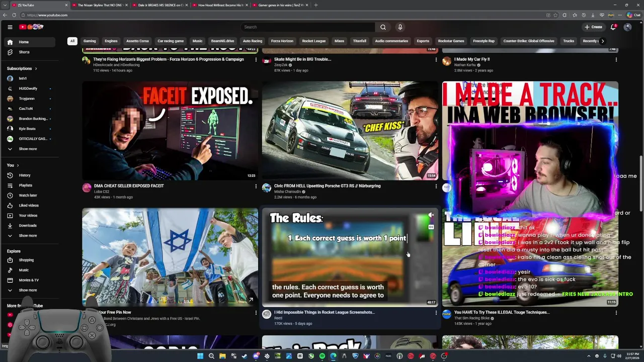Expand the Subscriptions section header
Viewport: 644px width, 362px height.
coord(22,68)
